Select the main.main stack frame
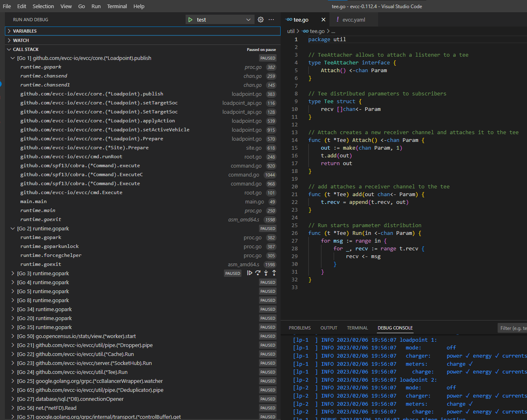 33,201
